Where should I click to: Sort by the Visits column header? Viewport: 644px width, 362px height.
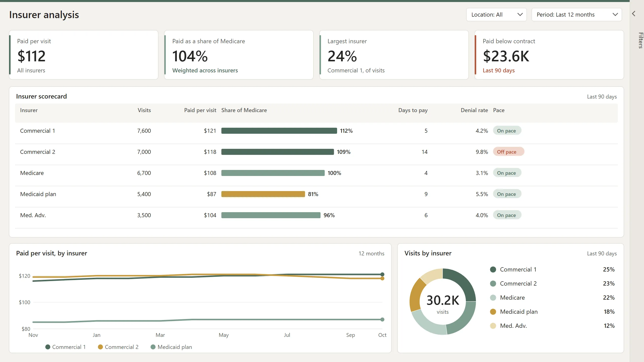[144, 110]
